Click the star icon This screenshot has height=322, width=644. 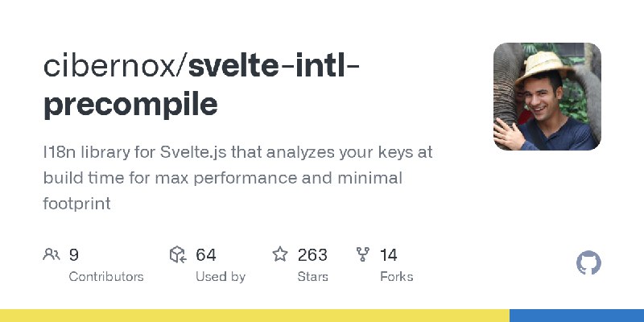pyautogui.click(x=280, y=254)
